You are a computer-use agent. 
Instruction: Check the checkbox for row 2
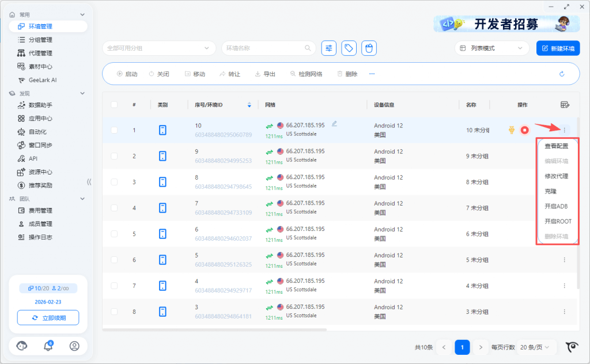114,156
